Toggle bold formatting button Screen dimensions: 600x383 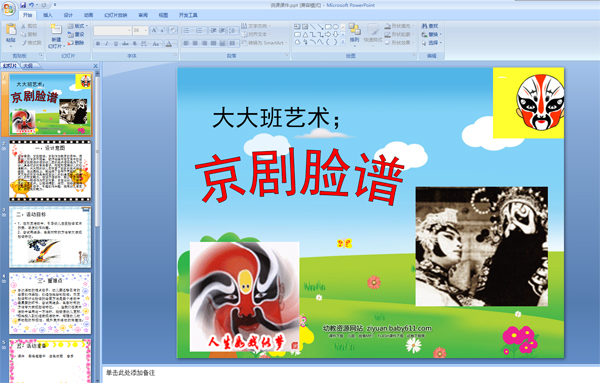click(x=98, y=44)
